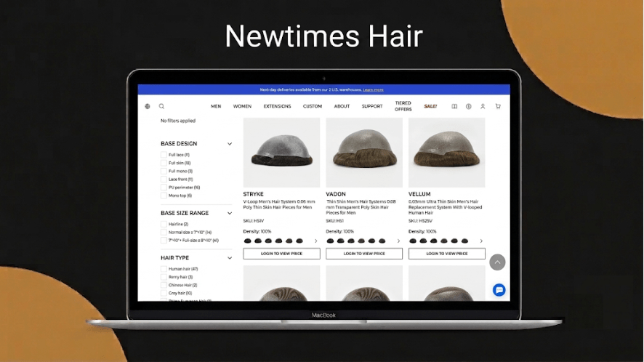Enable the Normal size 7"×10" filter
This screenshot has width=644, height=362.
(164, 233)
